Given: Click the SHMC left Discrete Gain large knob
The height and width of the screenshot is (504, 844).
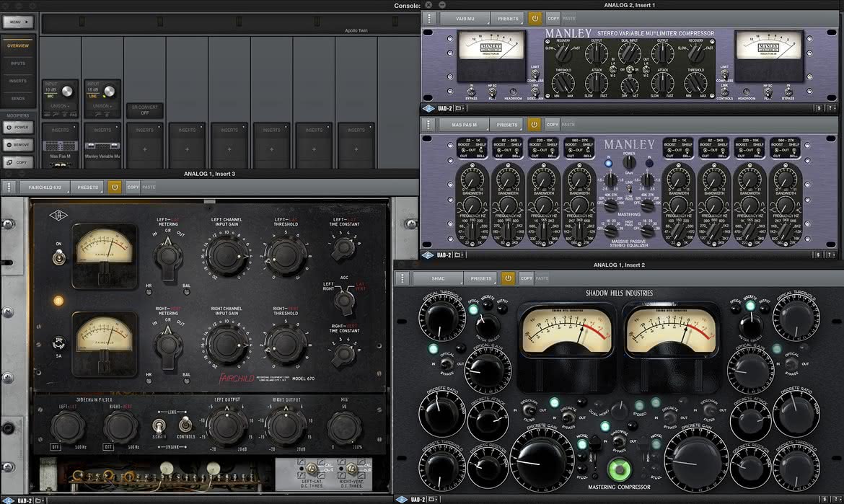Looking at the screenshot, I should click(x=540, y=459).
